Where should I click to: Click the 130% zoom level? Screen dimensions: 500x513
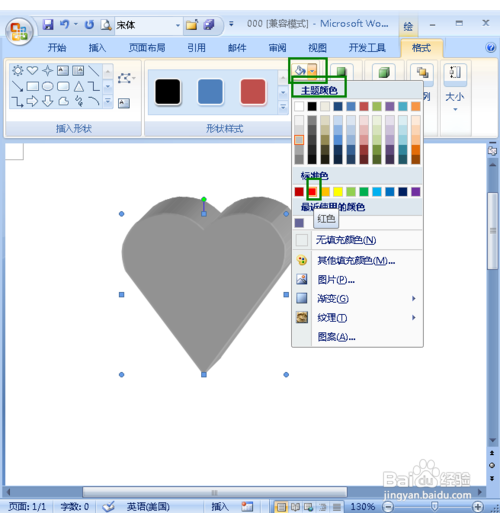[363, 507]
